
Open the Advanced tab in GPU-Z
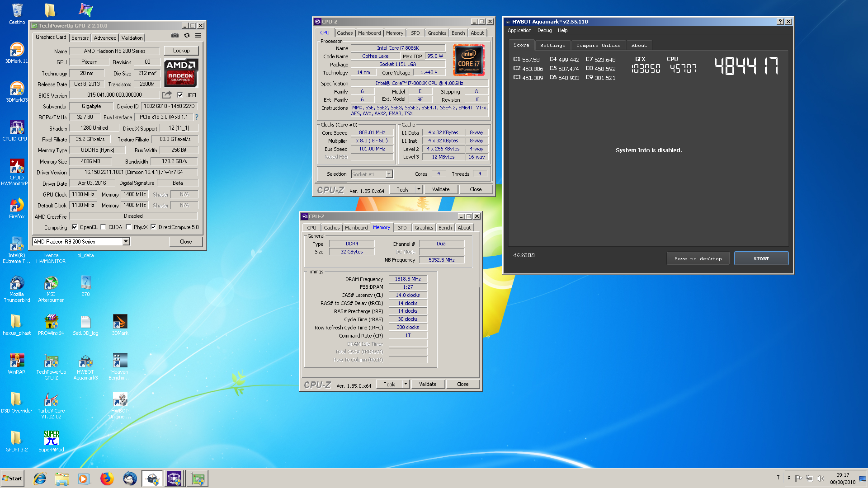pos(105,38)
